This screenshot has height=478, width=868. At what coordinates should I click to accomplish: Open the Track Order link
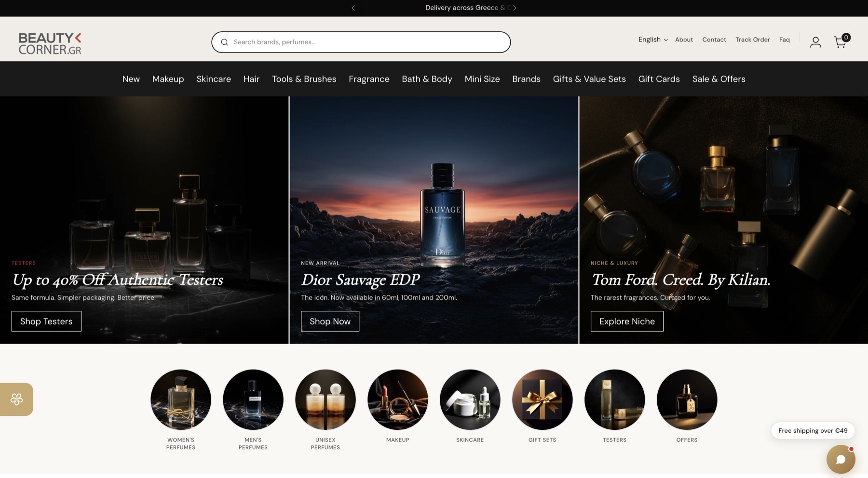point(753,40)
